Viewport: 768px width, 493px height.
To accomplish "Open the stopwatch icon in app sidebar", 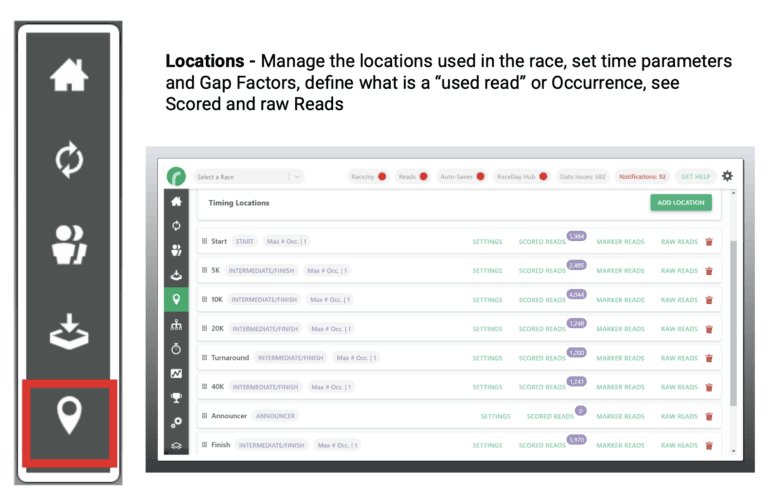I will click(x=176, y=348).
